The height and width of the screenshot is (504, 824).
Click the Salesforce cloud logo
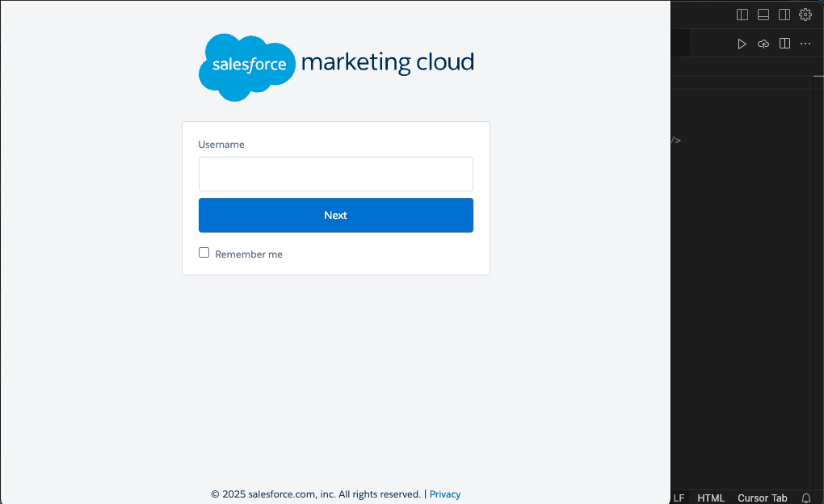click(247, 67)
